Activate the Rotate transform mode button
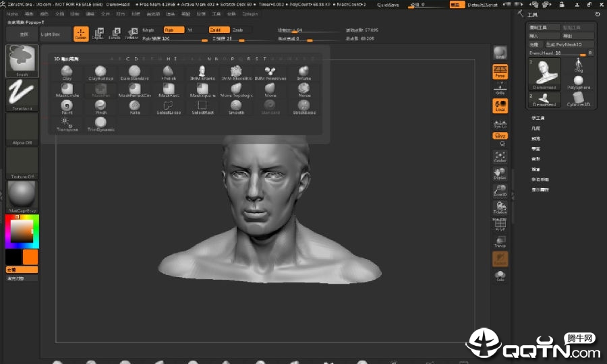 click(132, 34)
